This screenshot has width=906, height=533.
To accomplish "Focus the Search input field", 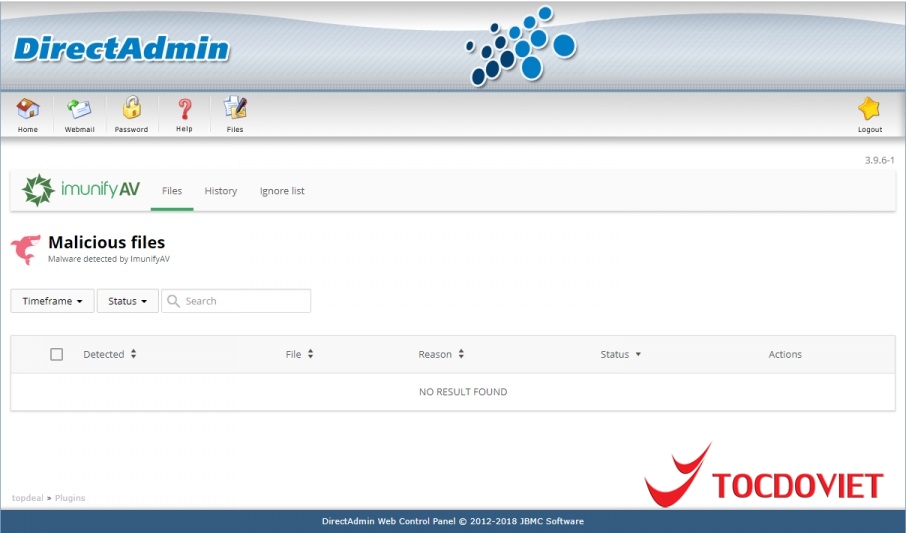I will (x=236, y=301).
